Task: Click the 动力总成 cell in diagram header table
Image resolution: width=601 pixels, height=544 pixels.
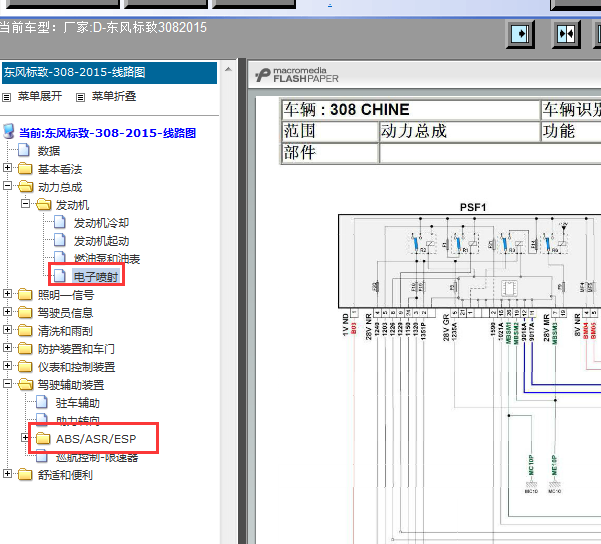Action: point(459,131)
